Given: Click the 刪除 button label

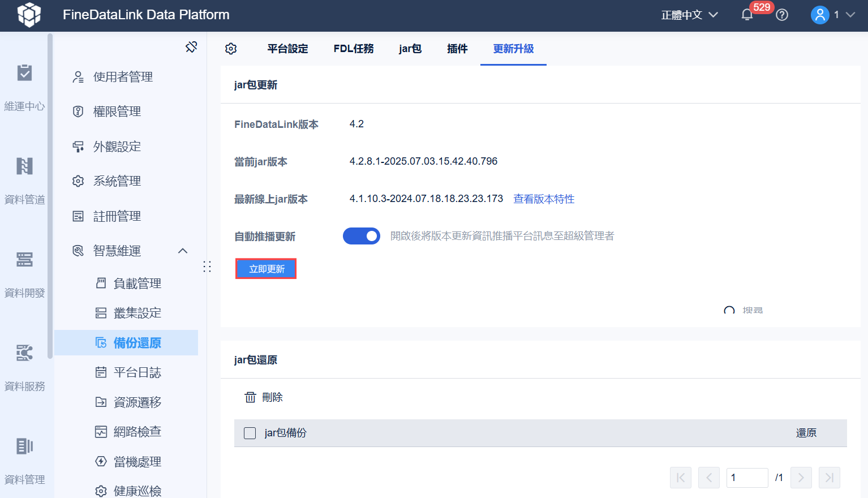Looking at the screenshot, I should [272, 397].
